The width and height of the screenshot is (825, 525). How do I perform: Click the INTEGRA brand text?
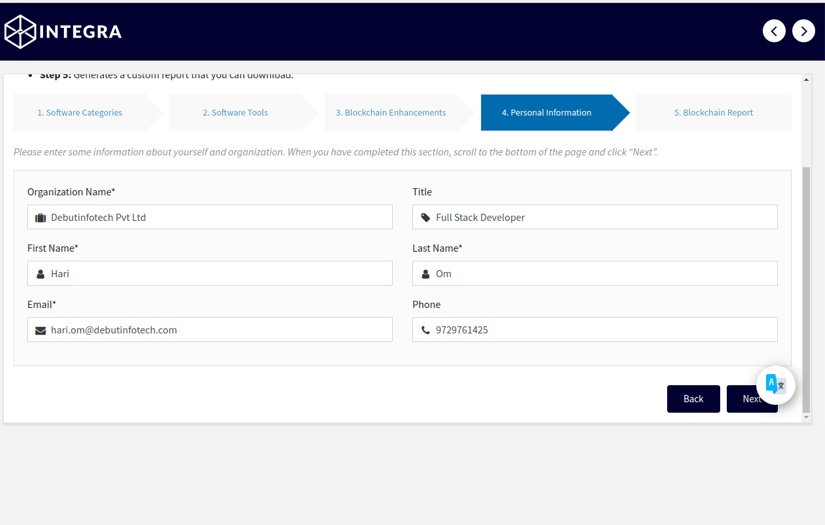tap(81, 32)
